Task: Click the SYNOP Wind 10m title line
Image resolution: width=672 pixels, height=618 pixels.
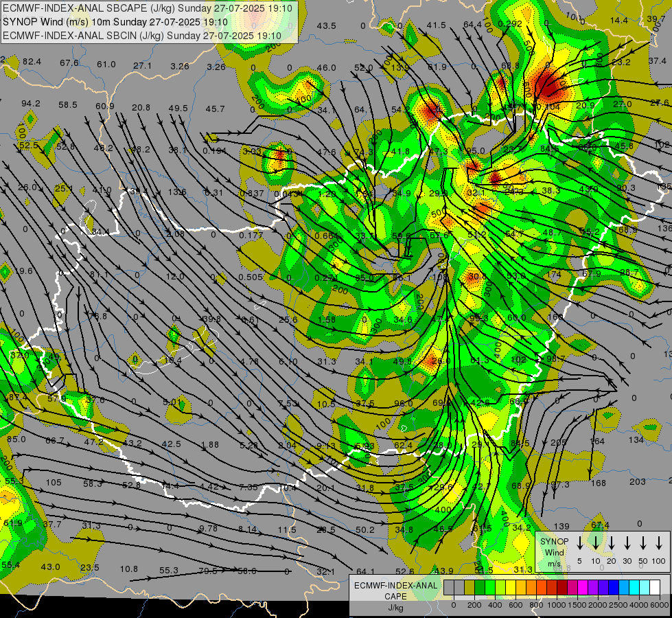Action: [x=115, y=22]
